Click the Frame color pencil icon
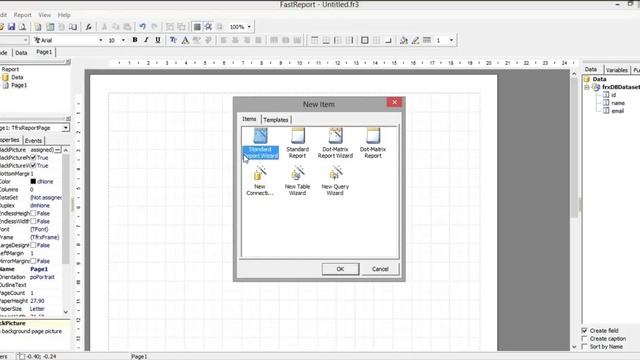The width and height of the screenshot is (640, 360). click(415, 40)
